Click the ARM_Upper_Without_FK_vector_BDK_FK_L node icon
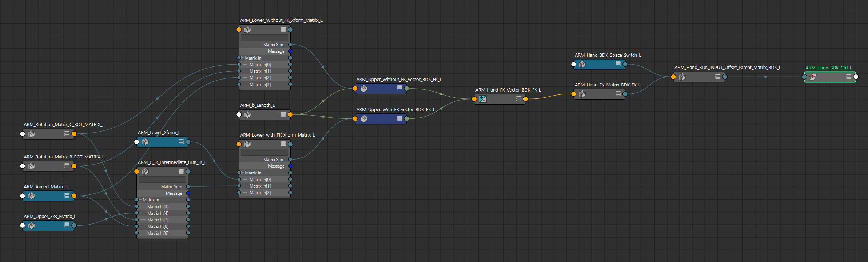 click(x=364, y=88)
